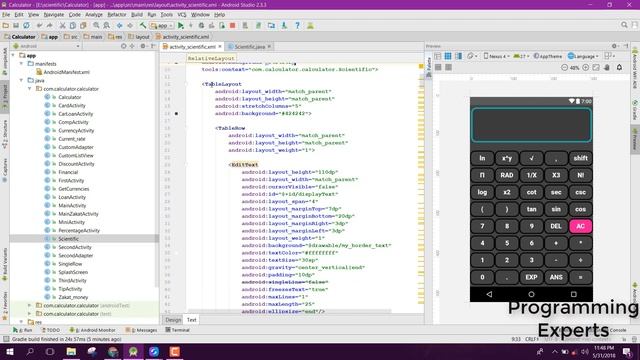
Task: Click the layout breadcrumb in navigation bar
Action: 139,37
